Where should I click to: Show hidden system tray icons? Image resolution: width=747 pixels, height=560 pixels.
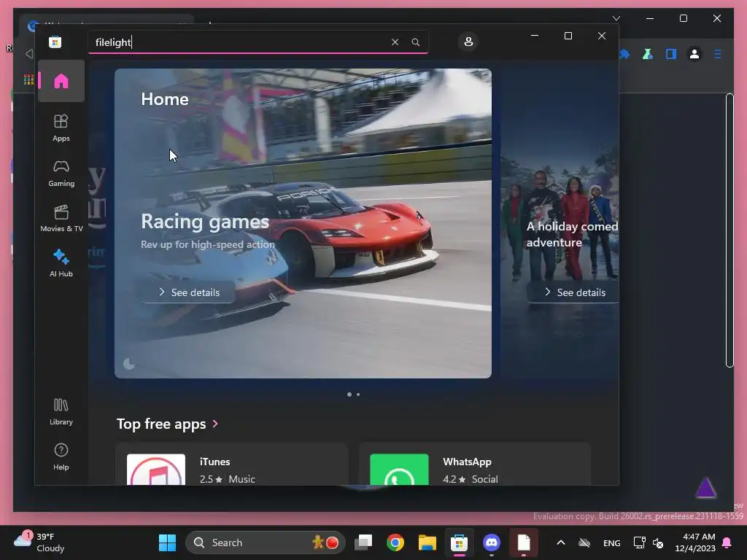point(561,542)
